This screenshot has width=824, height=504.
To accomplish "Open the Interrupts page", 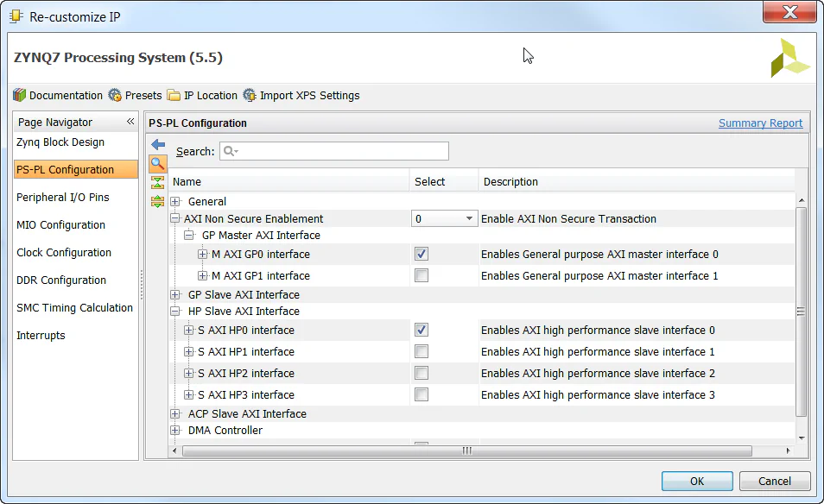I will pos(40,335).
